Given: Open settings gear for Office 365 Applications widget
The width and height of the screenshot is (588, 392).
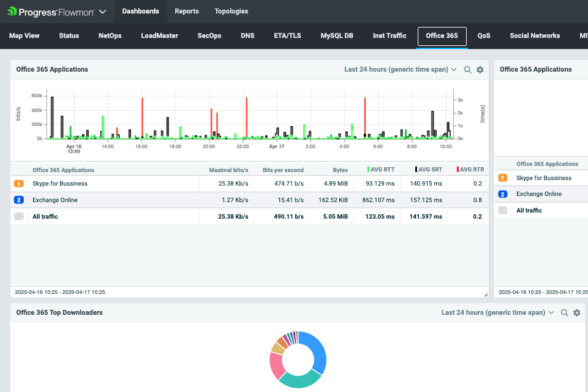Looking at the screenshot, I should [480, 70].
